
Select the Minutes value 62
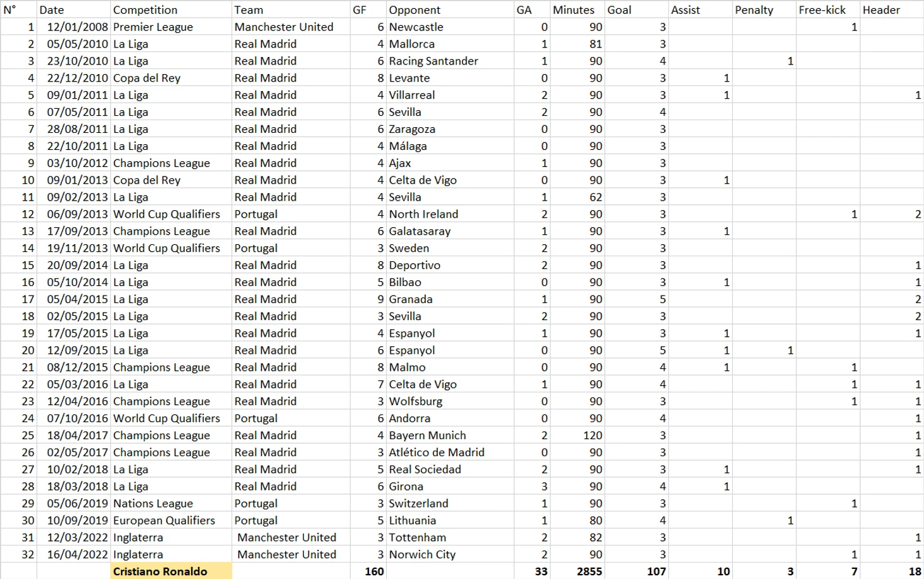577,197
